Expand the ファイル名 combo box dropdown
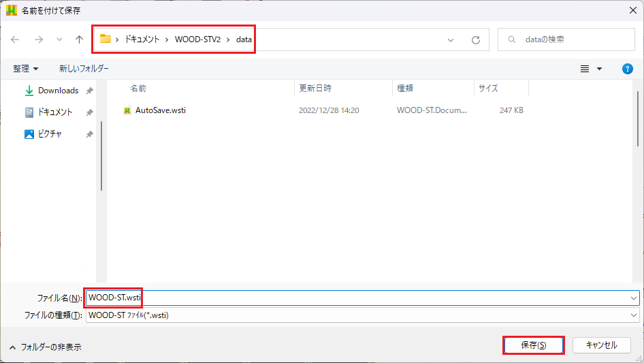The width and height of the screenshot is (644, 363). (634, 298)
